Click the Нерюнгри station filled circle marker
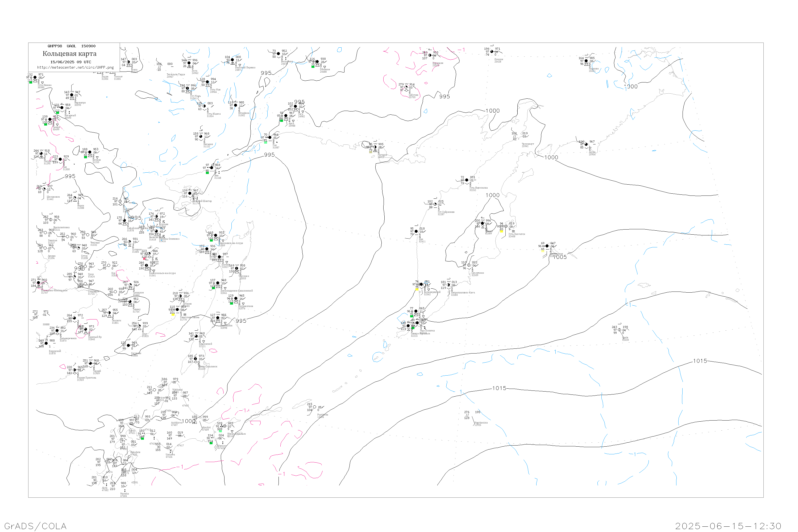The image size is (798, 532). [x=72, y=95]
